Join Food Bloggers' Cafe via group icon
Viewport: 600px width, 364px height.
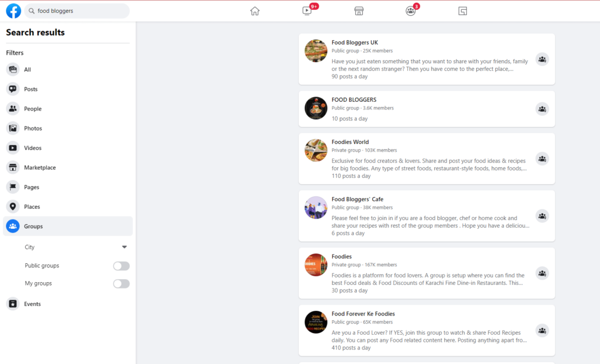coord(542,216)
